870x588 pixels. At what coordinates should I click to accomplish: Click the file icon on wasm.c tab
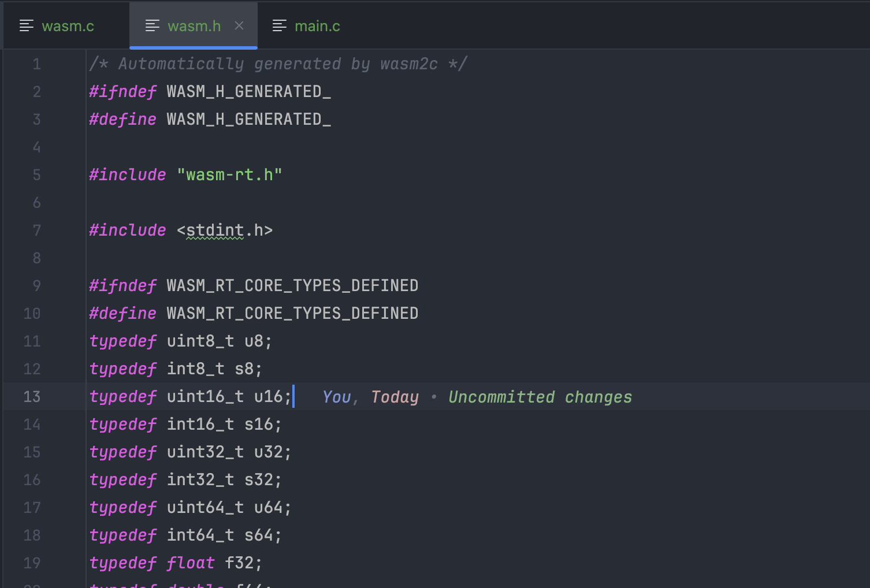27,25
